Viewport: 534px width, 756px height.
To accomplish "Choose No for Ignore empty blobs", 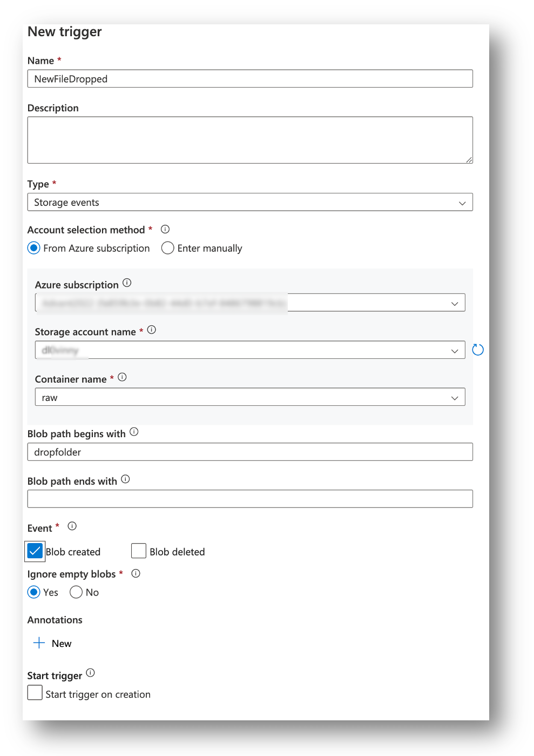I will coord(76,592).
